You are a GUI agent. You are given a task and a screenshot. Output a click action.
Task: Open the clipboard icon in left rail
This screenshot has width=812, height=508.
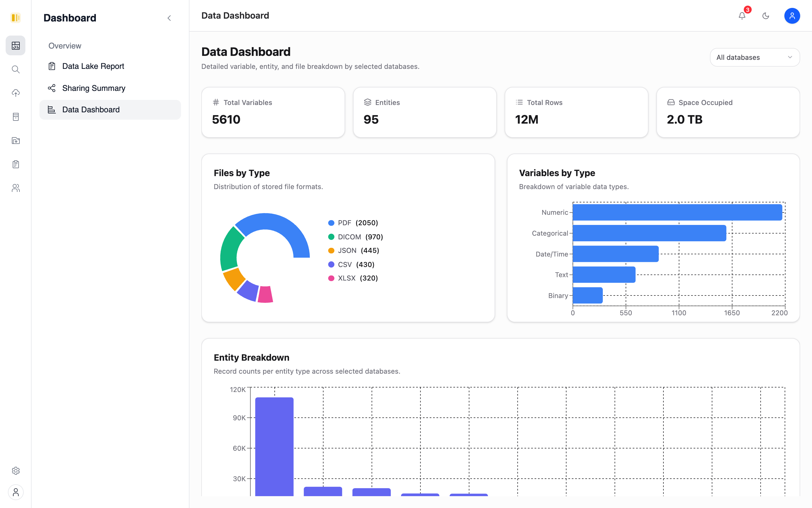click(x=16, y=164)
